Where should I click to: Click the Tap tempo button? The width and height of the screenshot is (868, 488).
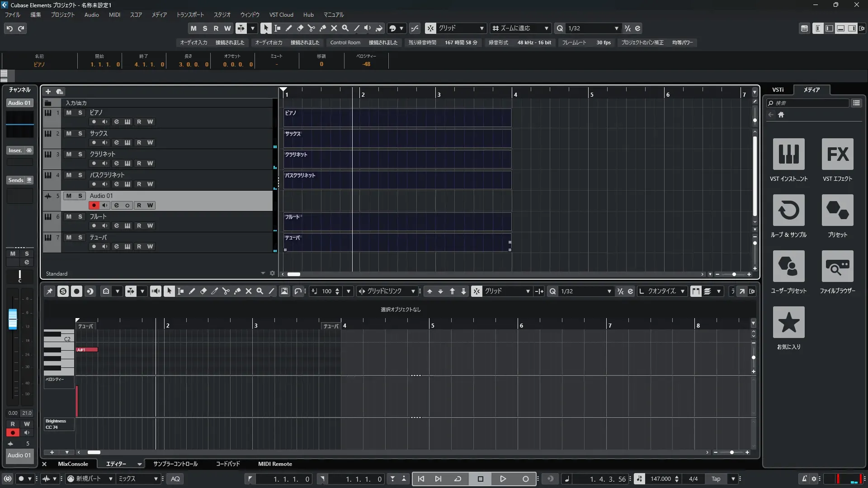(716, 479)
